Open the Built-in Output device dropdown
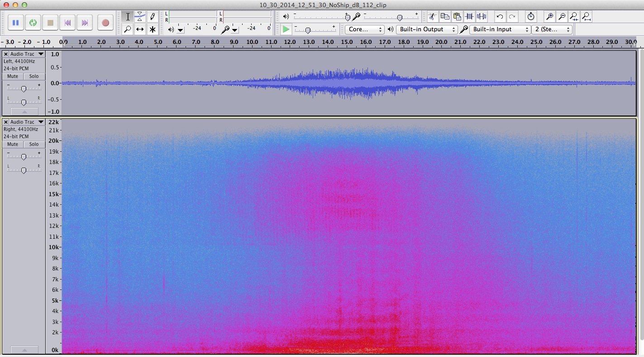This screenshot has width=644, height=357. [x=427, y=29]
